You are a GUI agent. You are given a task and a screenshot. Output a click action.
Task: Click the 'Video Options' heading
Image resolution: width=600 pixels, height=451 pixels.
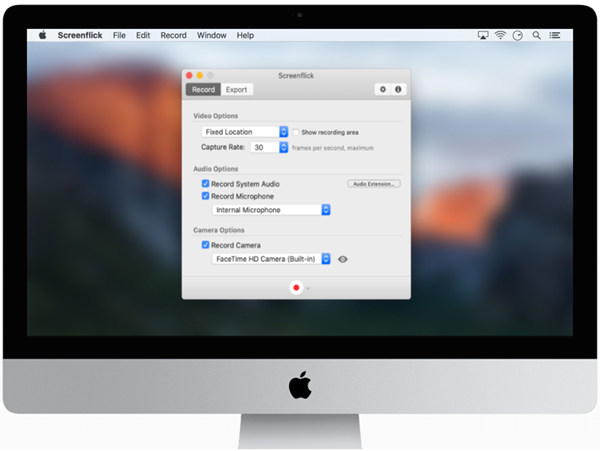215,116
